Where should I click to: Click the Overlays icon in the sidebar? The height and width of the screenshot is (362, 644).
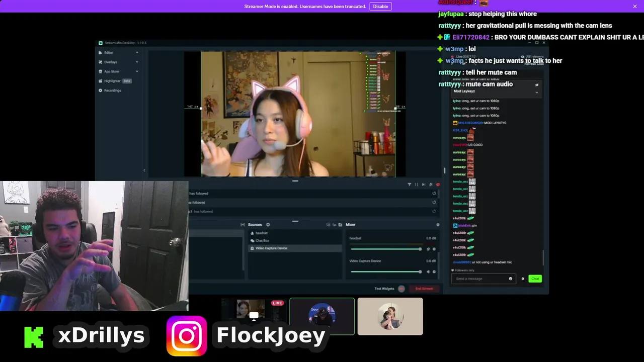click(x=100, y=62)
